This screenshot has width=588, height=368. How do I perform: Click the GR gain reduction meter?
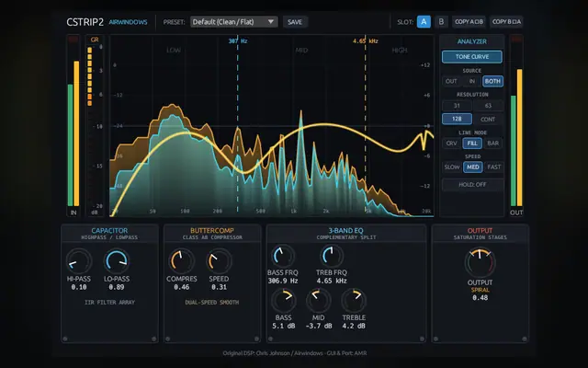coord(95,126)
